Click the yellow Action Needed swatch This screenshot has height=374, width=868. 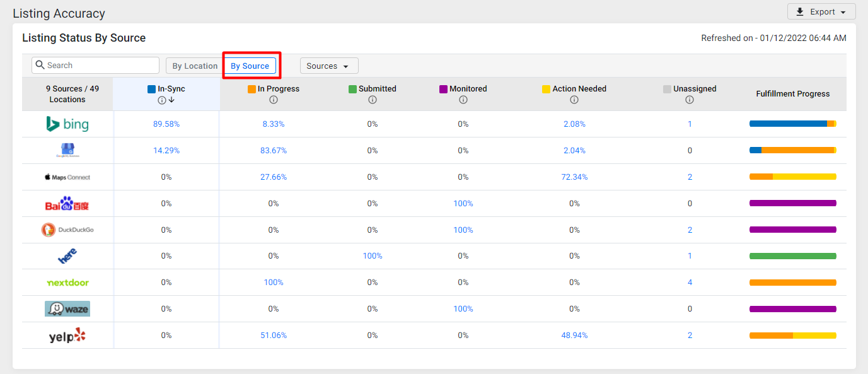pyautogui.click(x=546, y=89)
